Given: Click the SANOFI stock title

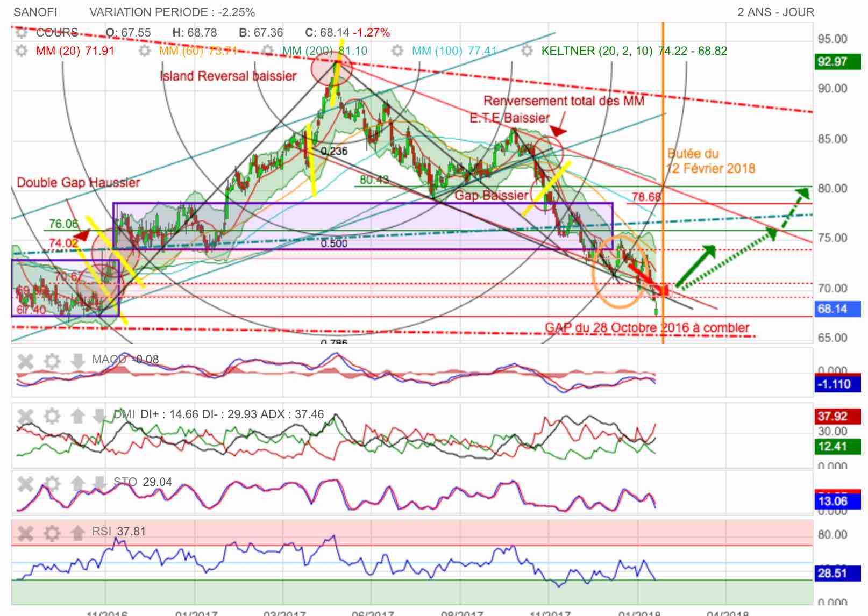Looking at the screenshot, I should point(35,12).
